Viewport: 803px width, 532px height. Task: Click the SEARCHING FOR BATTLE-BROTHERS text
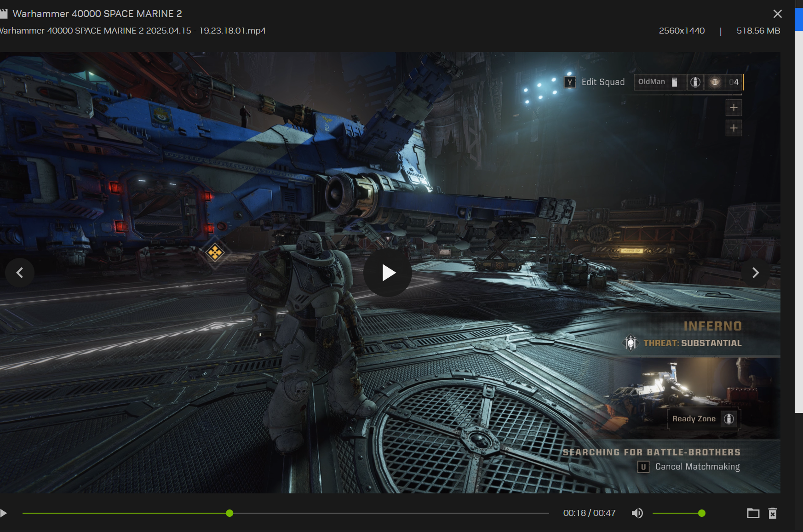pyautogui.click(x=651, y=452)
